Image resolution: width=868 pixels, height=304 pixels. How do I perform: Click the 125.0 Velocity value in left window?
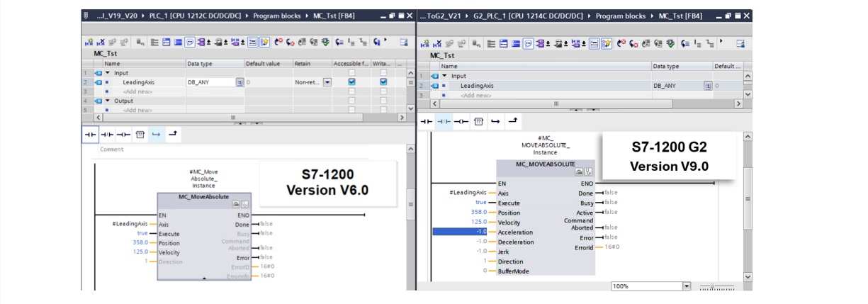coord(140,252)
